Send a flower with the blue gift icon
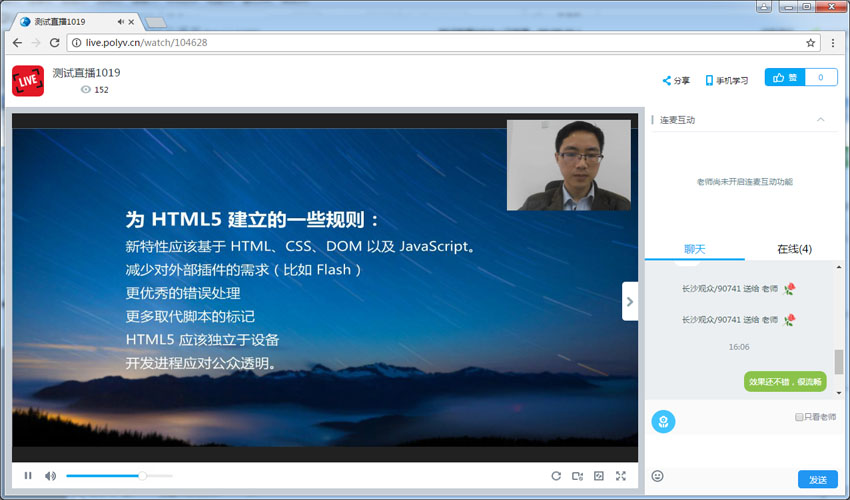850x500 pixels. 663,421
